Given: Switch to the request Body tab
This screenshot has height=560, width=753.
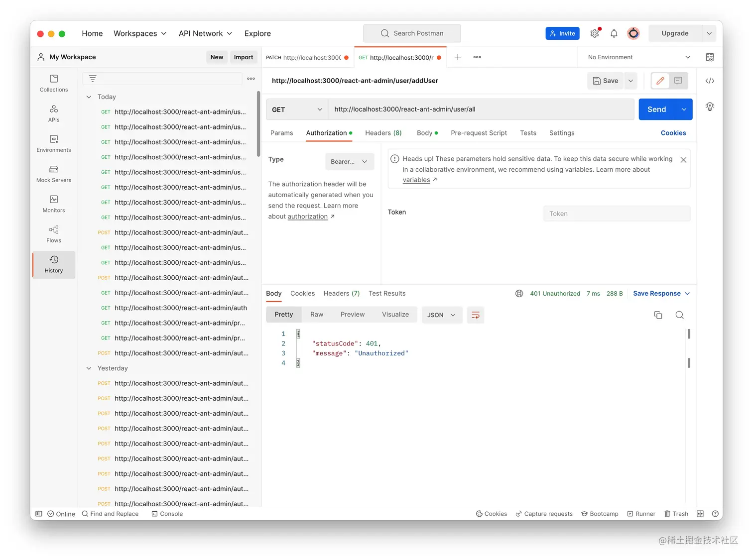Looking at the screenshot, I should click(x=427, y=133).
